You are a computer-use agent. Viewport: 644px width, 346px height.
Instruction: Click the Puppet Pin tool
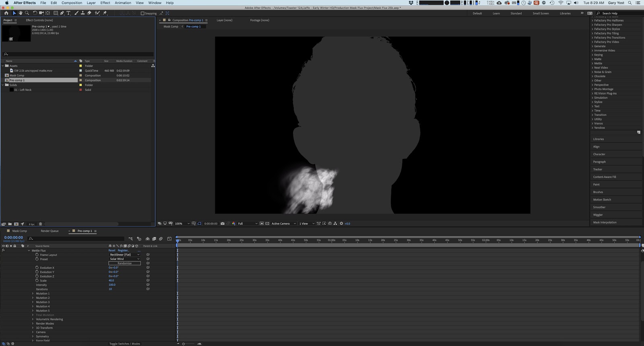coord(105,13)
